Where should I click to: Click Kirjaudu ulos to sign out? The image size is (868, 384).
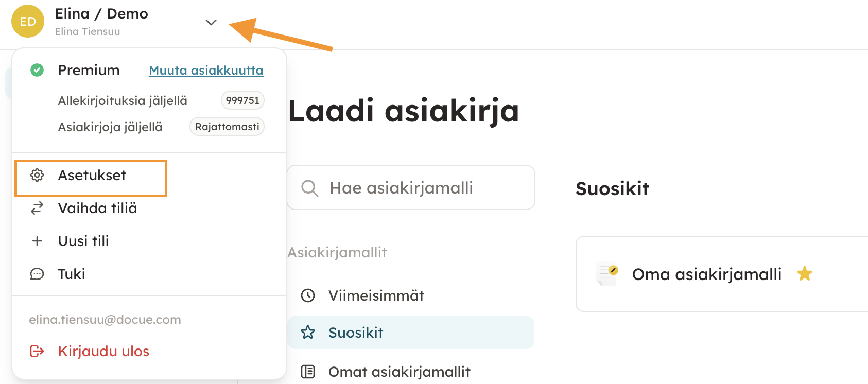(103, 352)
